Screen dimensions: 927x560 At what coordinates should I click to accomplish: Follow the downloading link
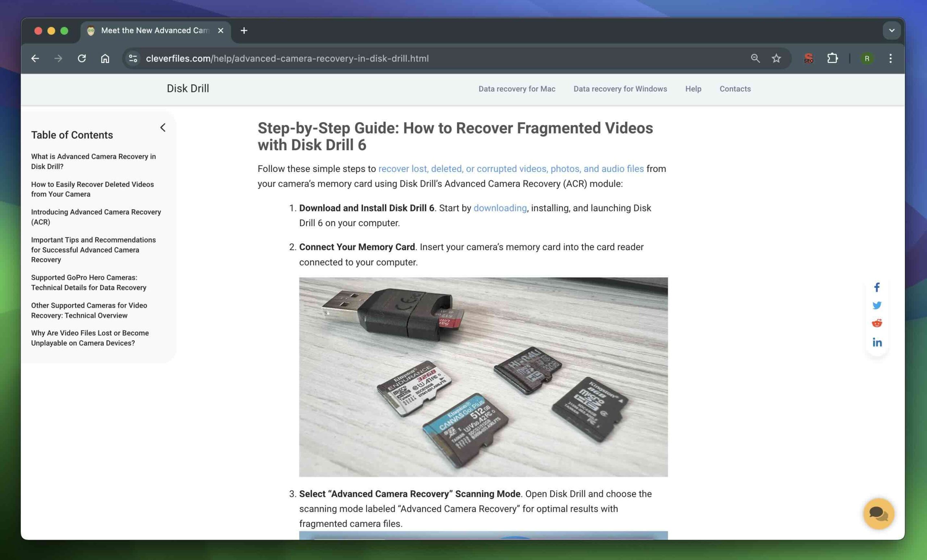click(x=500, y=208)
